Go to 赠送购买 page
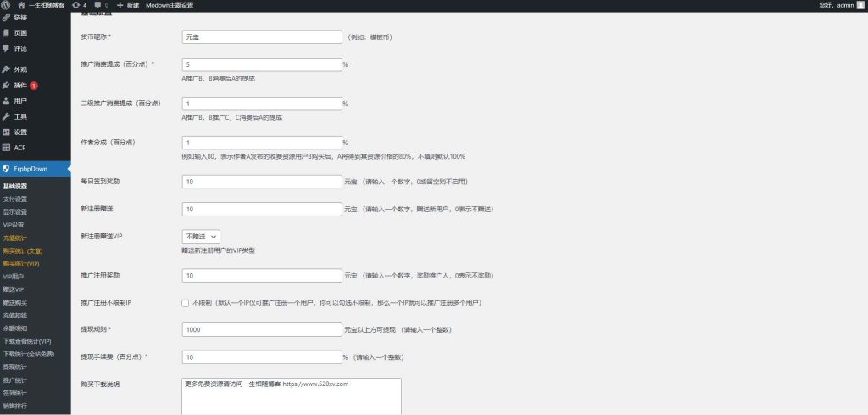Image resolution: width=868 pixels, height=415 pixels. tap(15, 302)
